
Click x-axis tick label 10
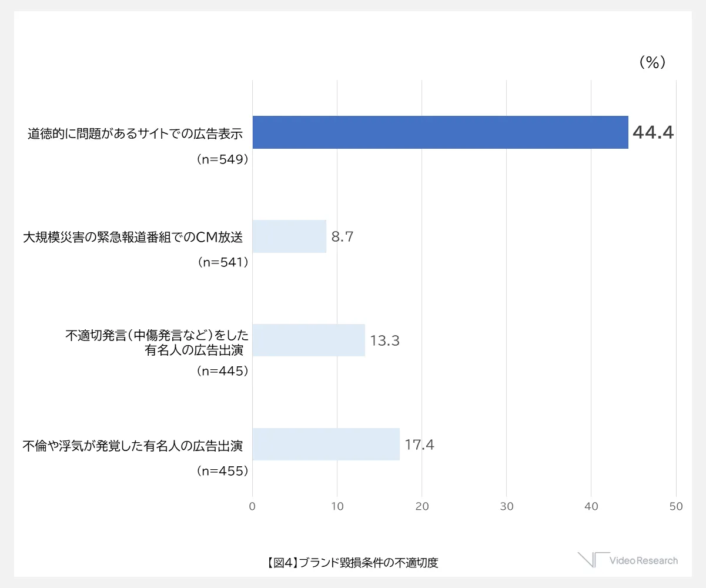point(337,506)
